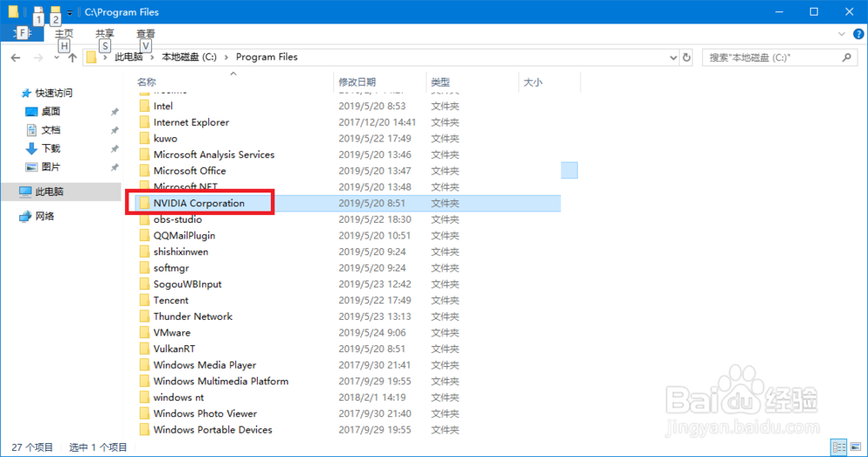Select the VulkanRT folder

[x=174, y=349]
